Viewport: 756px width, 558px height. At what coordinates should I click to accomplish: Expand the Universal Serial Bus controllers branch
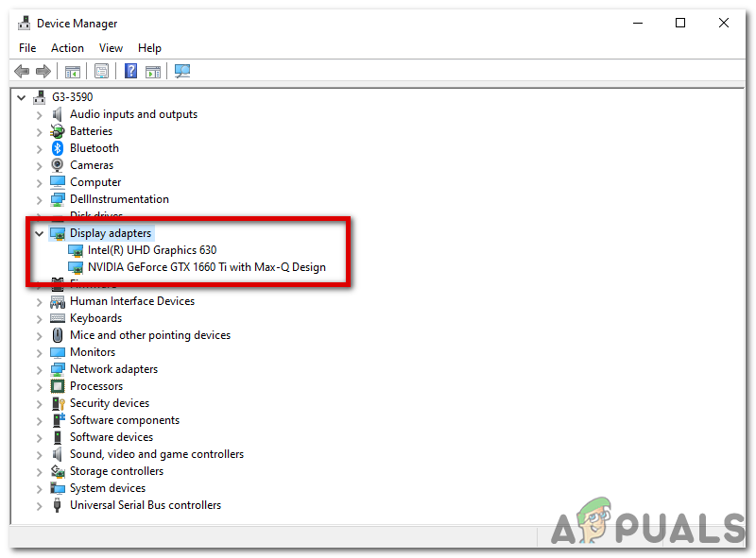click(40, 504)
